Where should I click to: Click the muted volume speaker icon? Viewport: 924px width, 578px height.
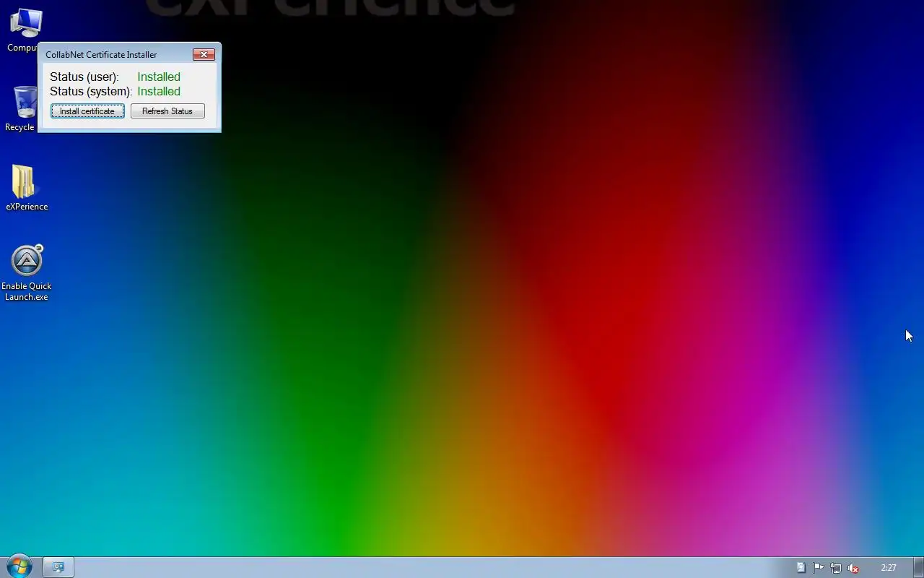tap(853, 568)
